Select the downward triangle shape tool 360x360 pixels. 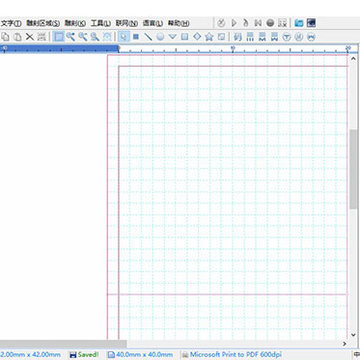click(x=172, y=37)
